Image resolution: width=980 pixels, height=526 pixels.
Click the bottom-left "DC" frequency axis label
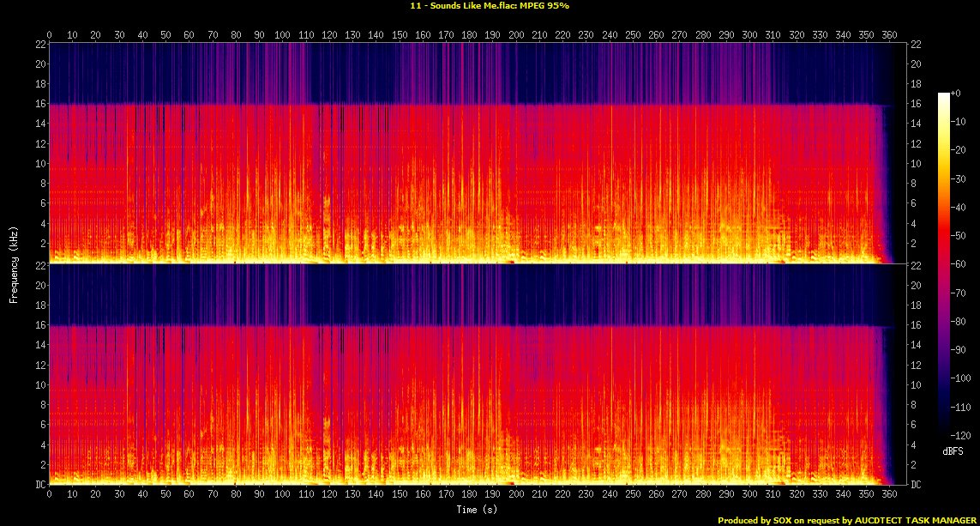click(x=39, y=485)
